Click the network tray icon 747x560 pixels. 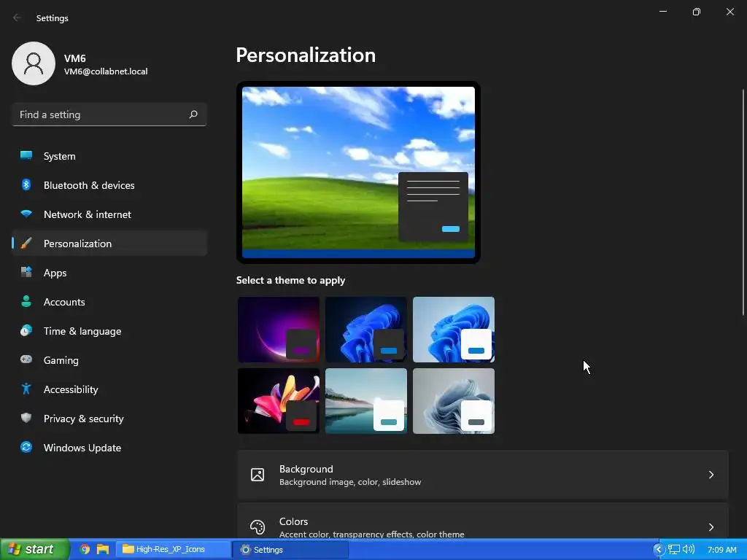pos(674,550)
